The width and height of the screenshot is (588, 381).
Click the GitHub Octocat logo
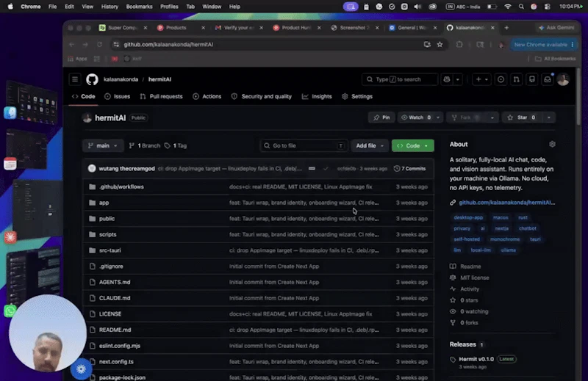(92, 79)
